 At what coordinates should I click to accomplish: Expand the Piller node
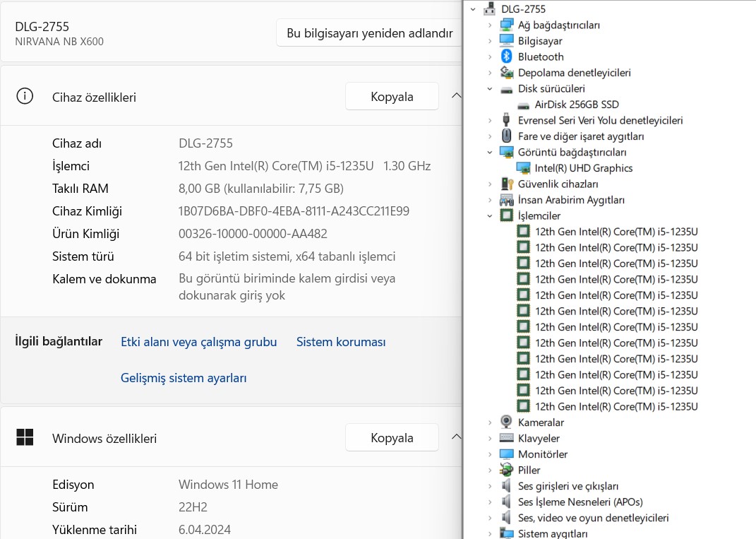click(490, 470)
